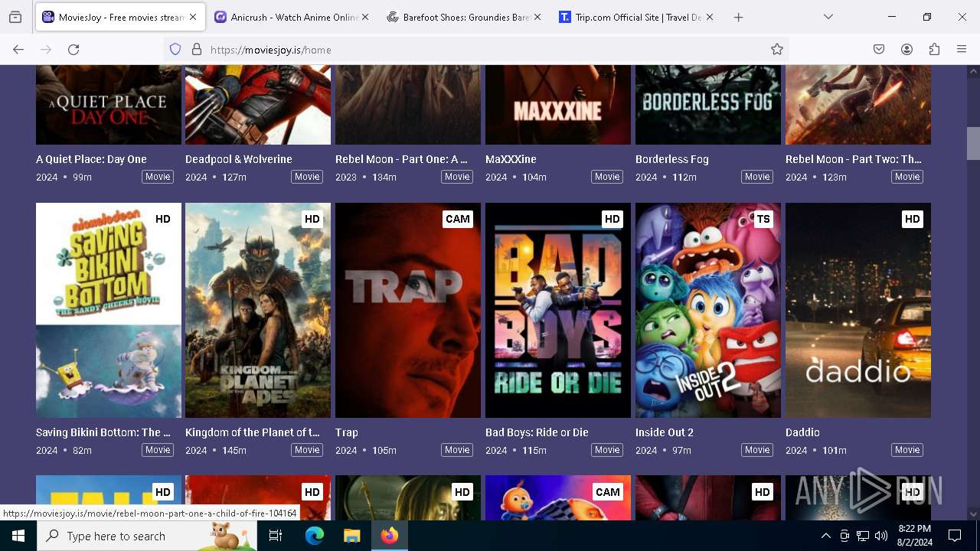Open Rebel Moon - Part Two title link

coord(854,159)
